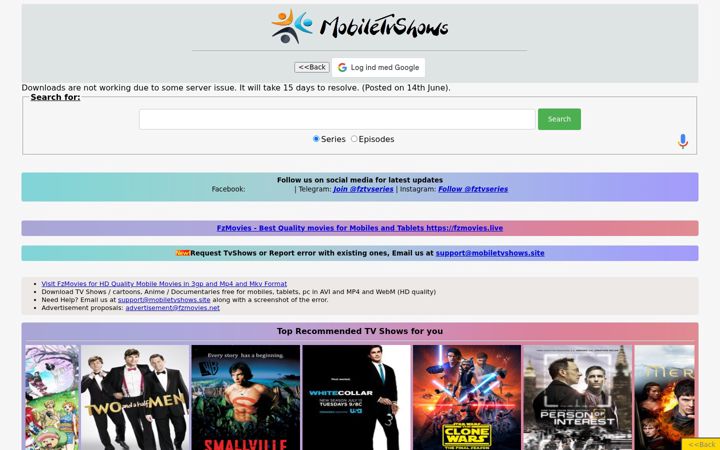This screenshot has height=450, width=720.
Task: Click the yellow <<Back button at bottom corner
Action: click(701, 444)
